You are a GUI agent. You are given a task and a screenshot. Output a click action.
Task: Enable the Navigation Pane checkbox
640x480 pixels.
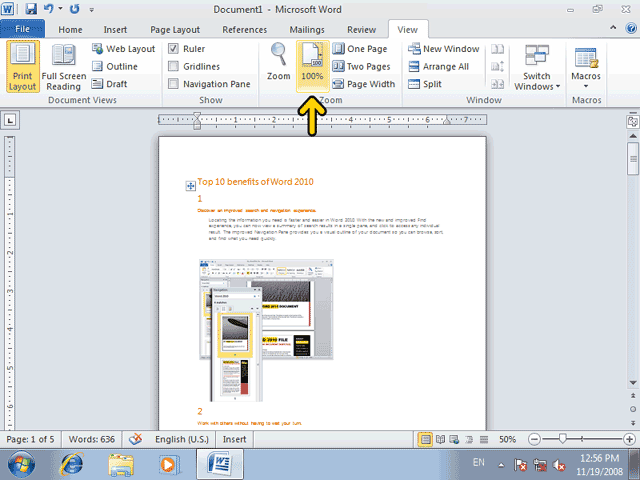(x=173, y=84)
